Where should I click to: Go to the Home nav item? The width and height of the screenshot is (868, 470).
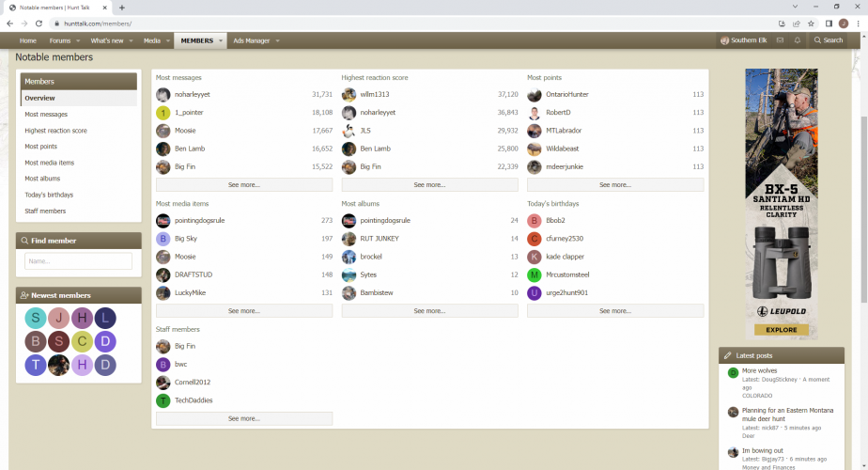pos(27,41)
